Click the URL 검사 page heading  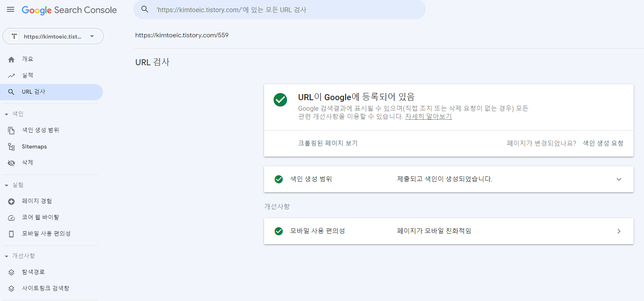click(x=152, y=62)
